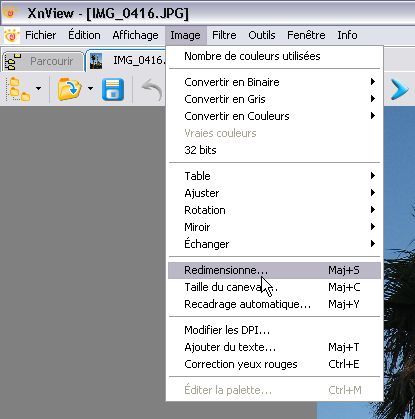Screen dimensions: 415x419
Task: Select the 32 bits option
Action: (x=274, y=150)
